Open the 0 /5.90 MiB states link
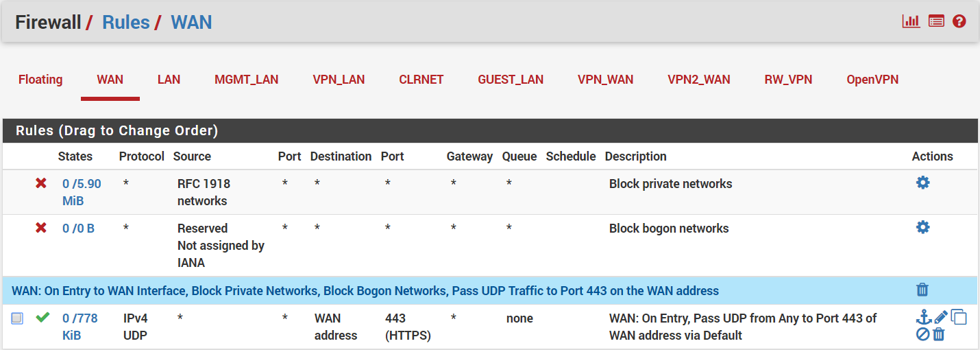980x350 pixels. [82, 192]
